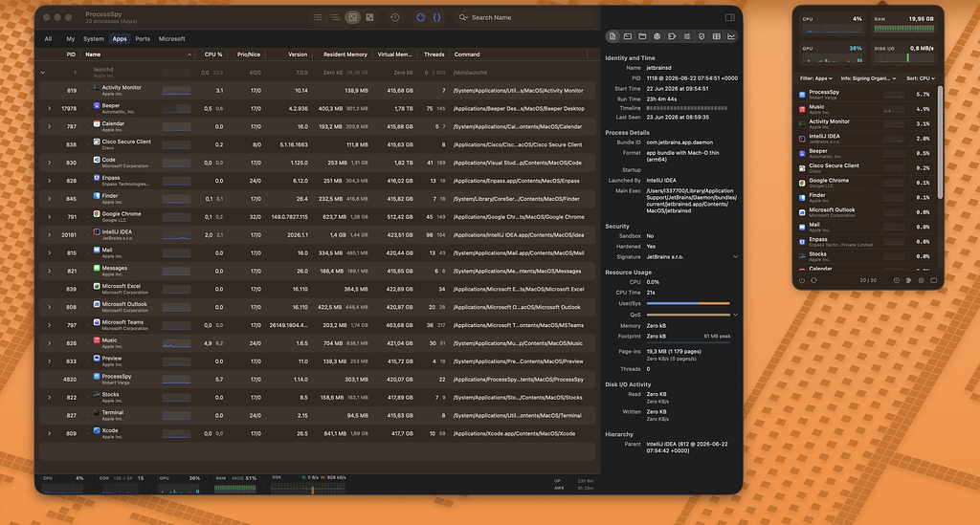Expand the Beeper process row
This screenshot has height=525, width=980.
coord(49,109)
